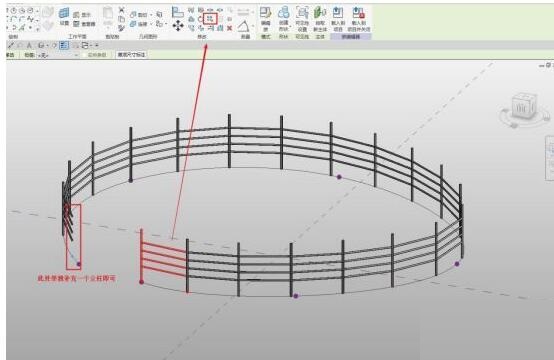Select the Array tool highlighted in red
Screen dimensions: 554x360
tap(211, 18)
